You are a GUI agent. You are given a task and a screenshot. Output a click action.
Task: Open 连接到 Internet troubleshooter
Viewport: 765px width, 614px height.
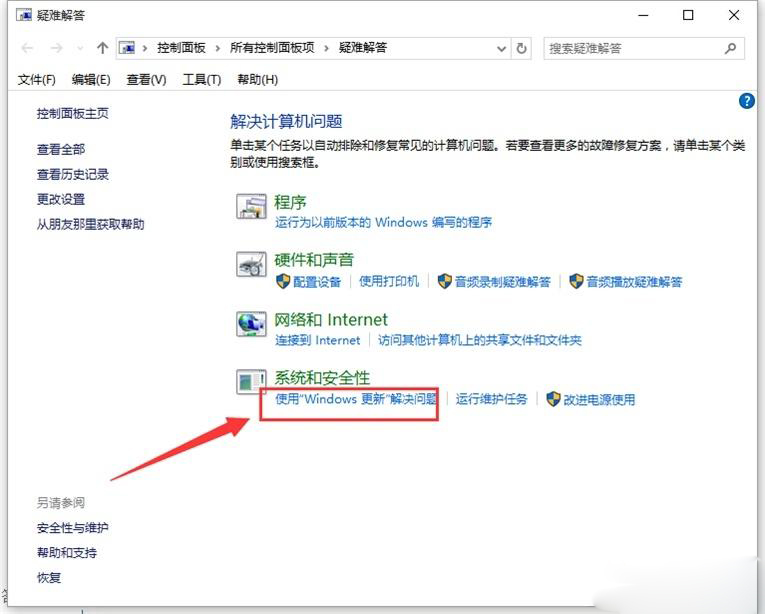(318, 340)
